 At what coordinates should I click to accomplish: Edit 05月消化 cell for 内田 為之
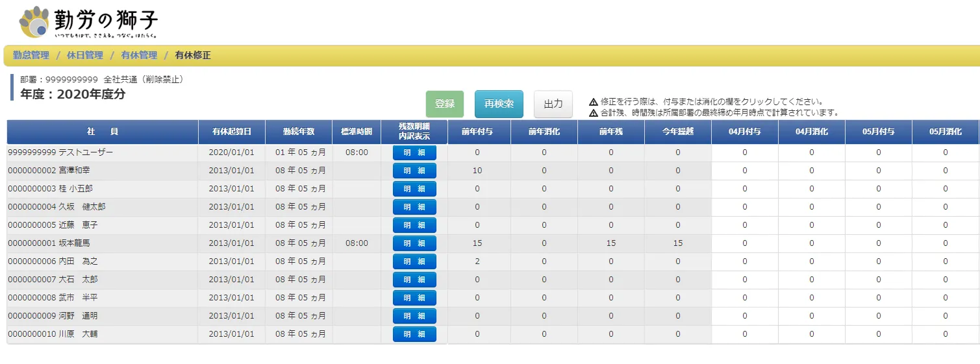pyautogui.click(x=945, y=261)
